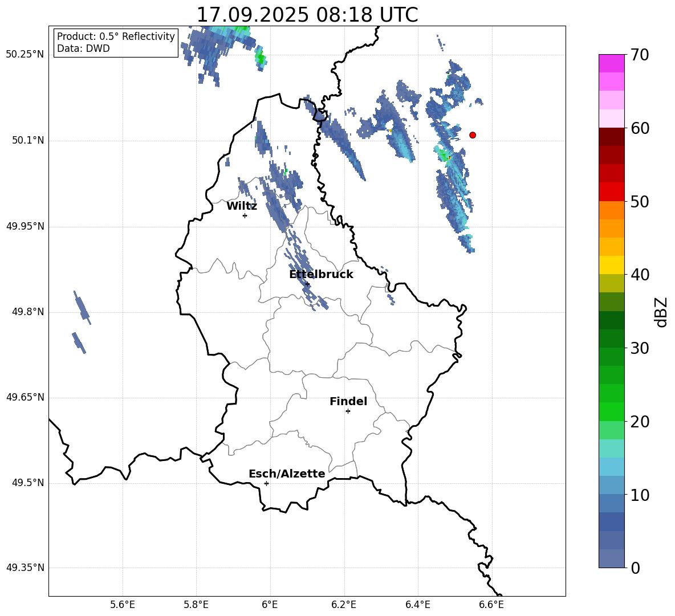The height and width of the screenshot is (616, 675).
Task: Click the Data: DWD text
Action: [x=83, y=48]
